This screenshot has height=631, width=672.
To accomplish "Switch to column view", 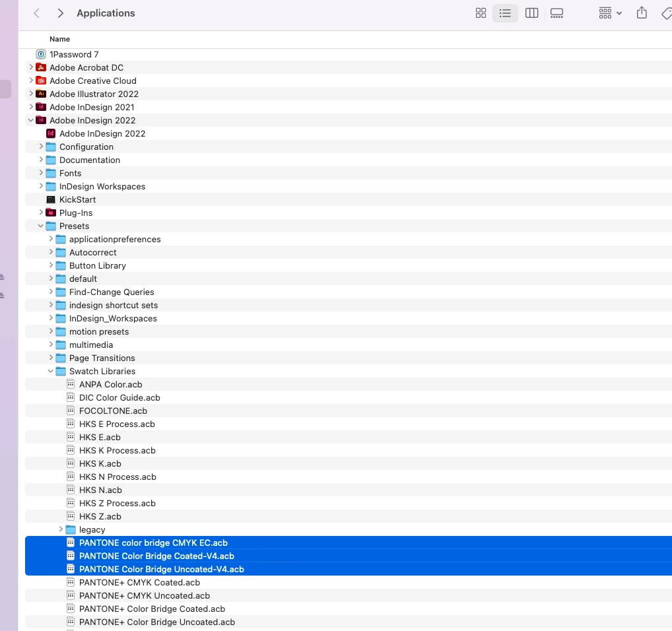I will point(531,13).
